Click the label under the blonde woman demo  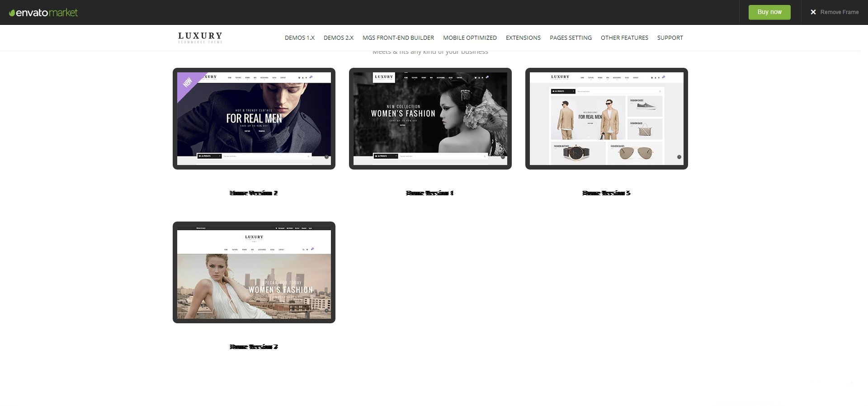[254, 347]
